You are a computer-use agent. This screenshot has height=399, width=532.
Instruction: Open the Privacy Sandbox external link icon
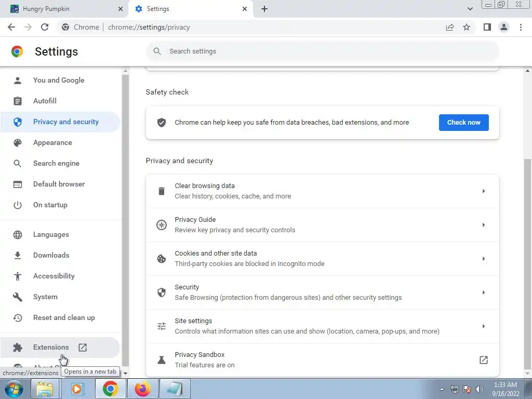(x=484, y=360)
